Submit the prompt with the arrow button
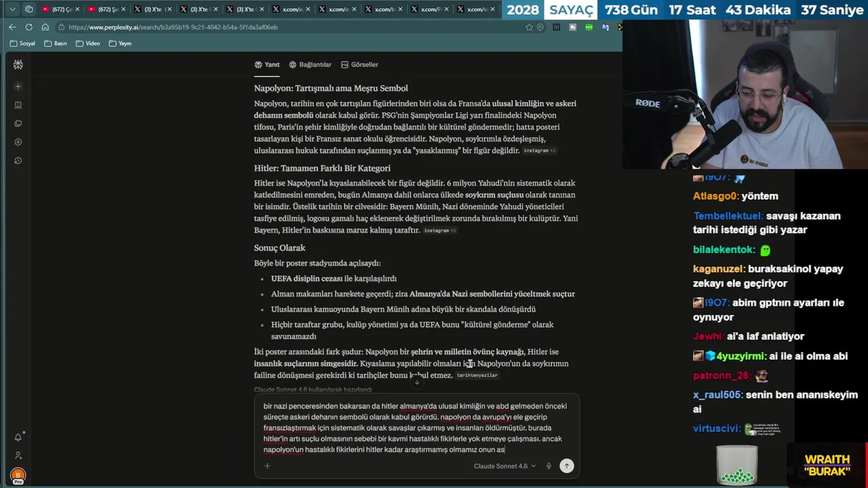The height and width of the screenshot is (488, 868). [x=566, y=466]
